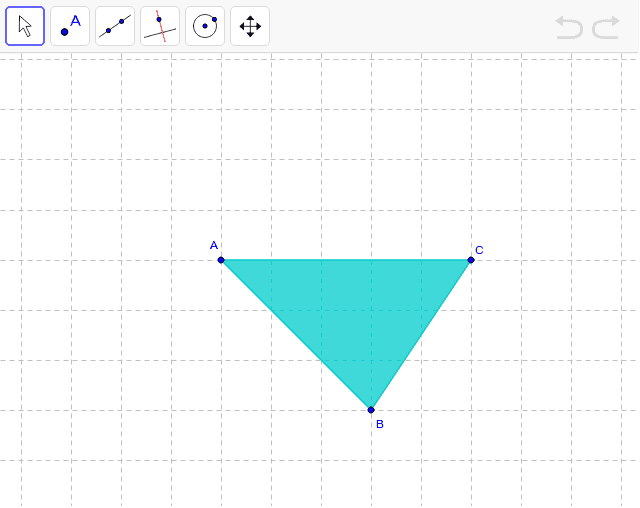Viewport: 640px width, 508px height.
Task: Select point C of the triangle
Action: (x=471, y=260)
